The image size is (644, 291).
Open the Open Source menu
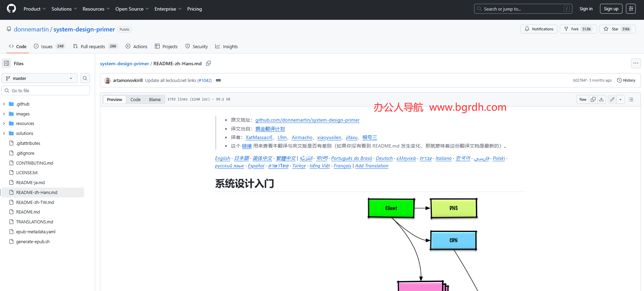(x=132, y=9)
